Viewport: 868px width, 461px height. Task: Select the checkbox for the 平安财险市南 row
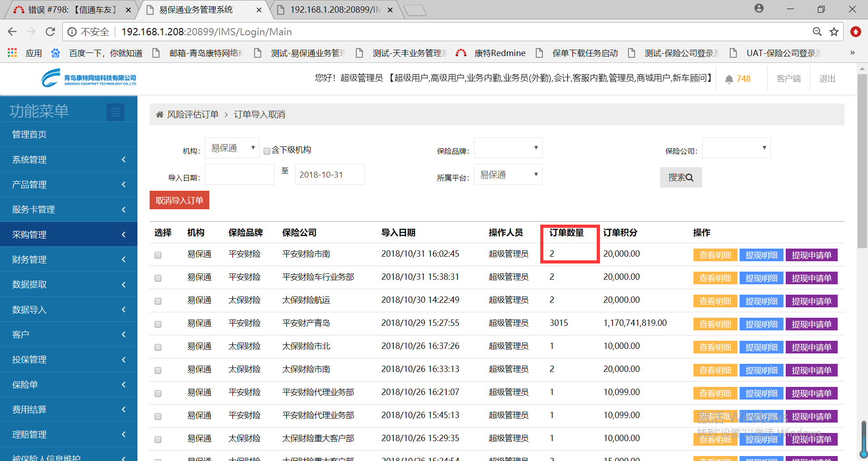pos(158,255)
